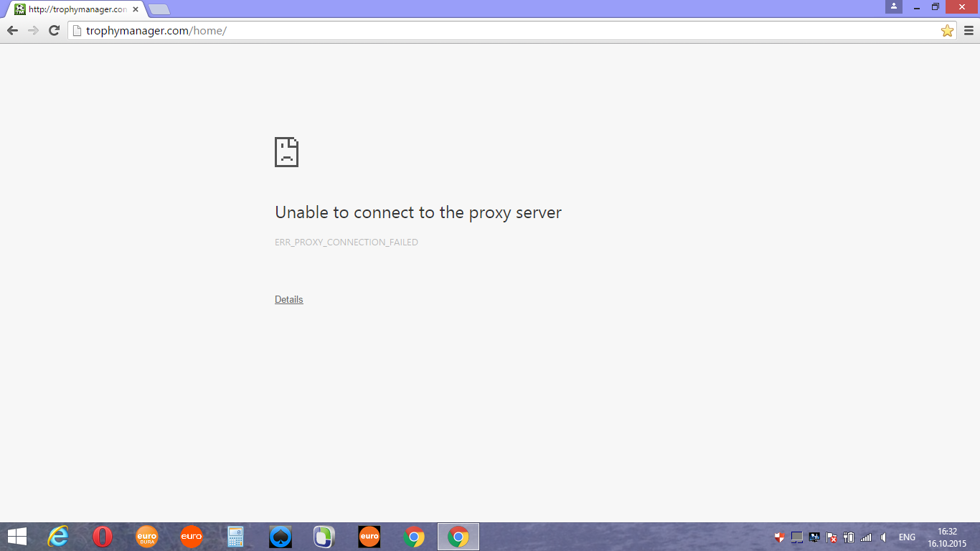The image size is (980, 551).
Task: Open Action Center flag tray icon
Action: coord(831,537)
